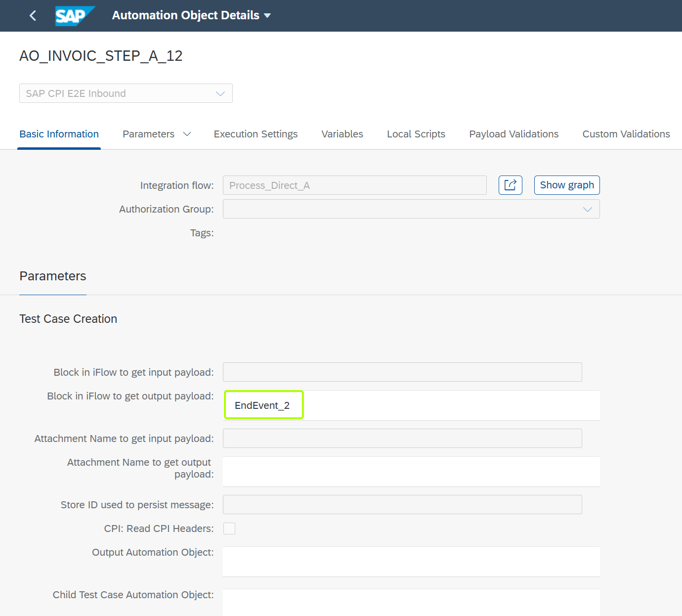Click the EndEvent_2 output payload field

(x=411, y=405)
